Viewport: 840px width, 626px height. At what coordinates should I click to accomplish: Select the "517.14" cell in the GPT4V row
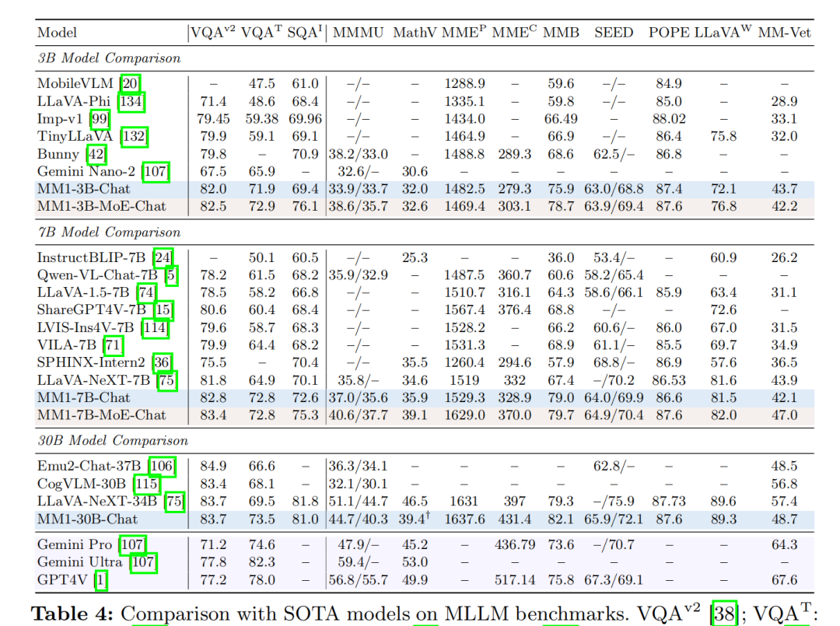pos(514,580)
